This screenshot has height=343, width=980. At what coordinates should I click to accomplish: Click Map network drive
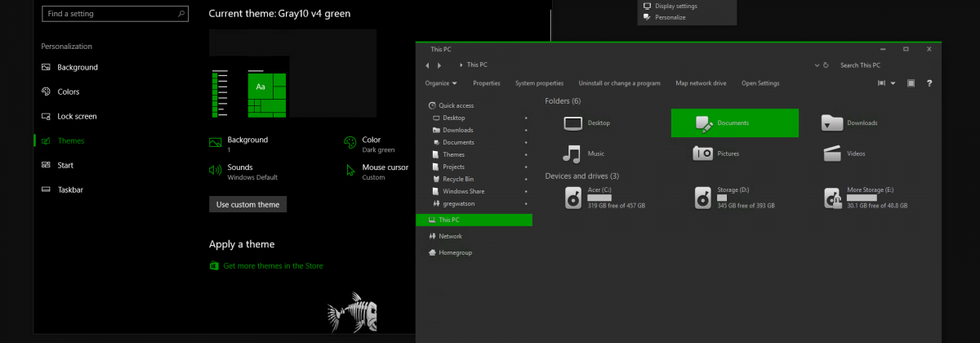coord(701,83)
